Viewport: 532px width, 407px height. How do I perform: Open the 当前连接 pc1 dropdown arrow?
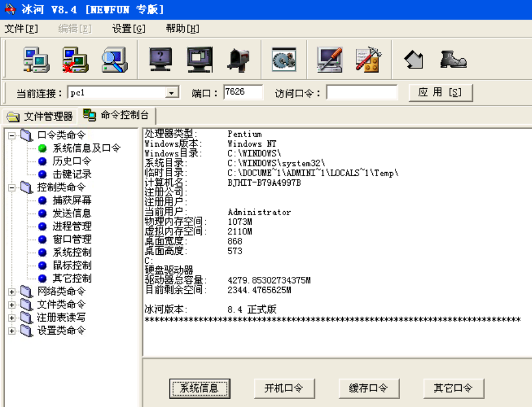click(172, 92)
